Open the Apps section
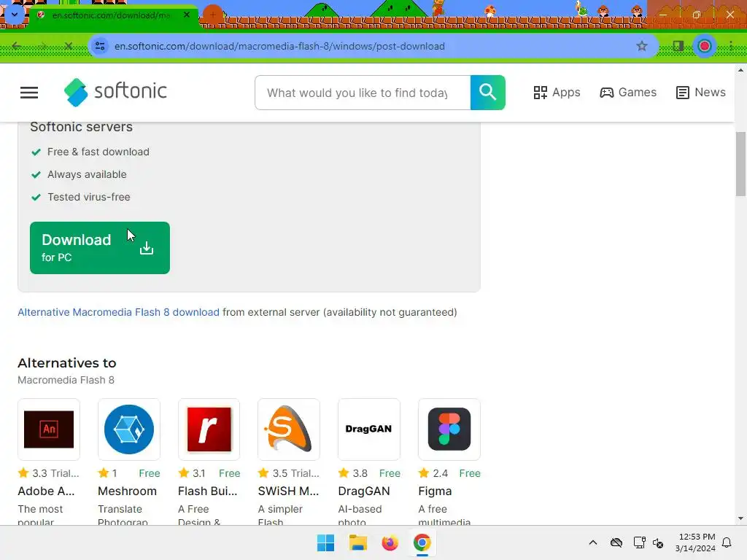This screenshot has width=747, height=560. [x=557, y=93]
